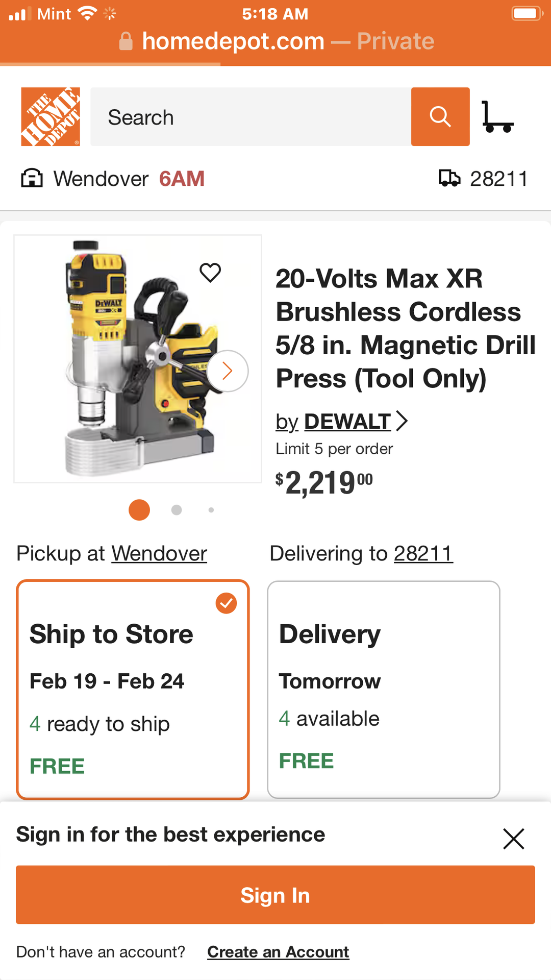The width and height of the screenshot is (551, 980).
Task: Tap the delivery truck icon
Action: click(449, 179)
